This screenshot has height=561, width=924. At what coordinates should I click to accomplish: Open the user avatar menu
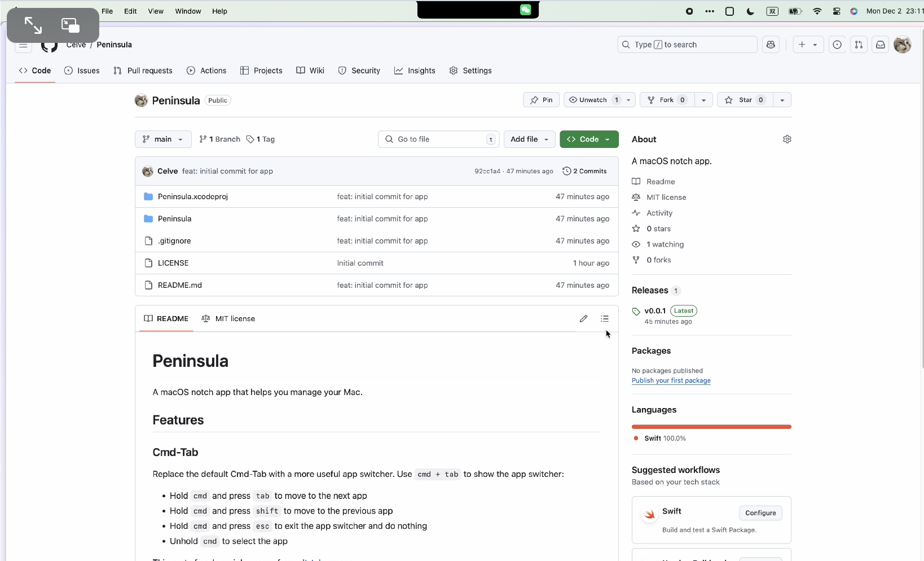[x=903, y=45]
